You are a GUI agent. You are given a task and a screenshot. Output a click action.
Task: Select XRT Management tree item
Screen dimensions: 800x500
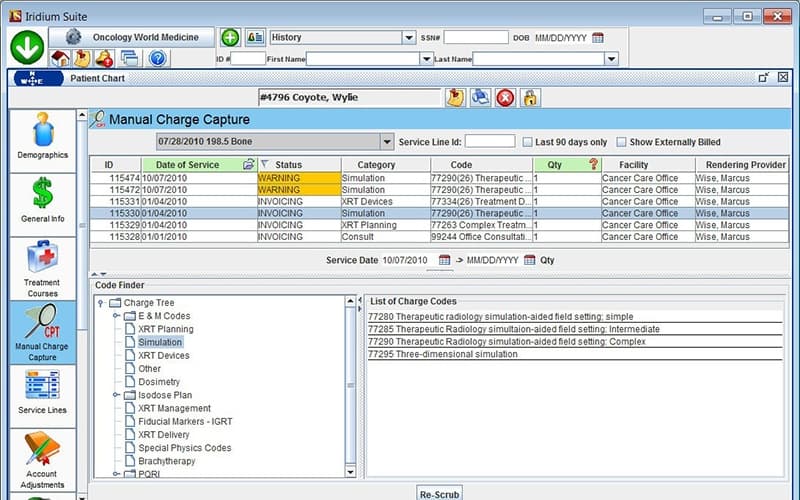pos(174,408)
